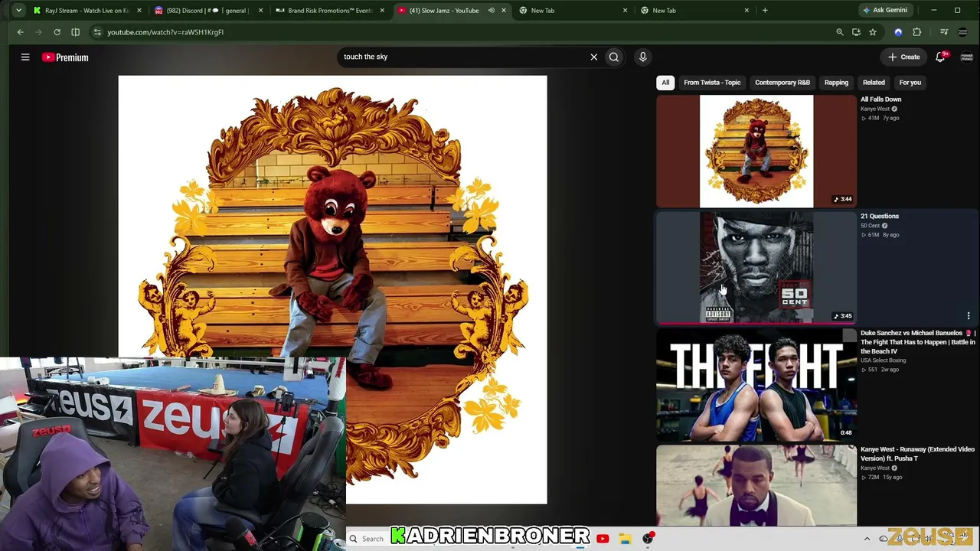Filter by Contemporary R&B chip
The width and height of the screenshot is (980, 551).
(782, 83)
